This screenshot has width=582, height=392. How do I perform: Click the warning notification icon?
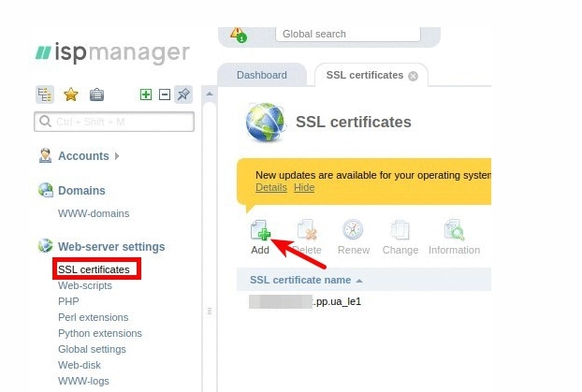tap(239, 35)
